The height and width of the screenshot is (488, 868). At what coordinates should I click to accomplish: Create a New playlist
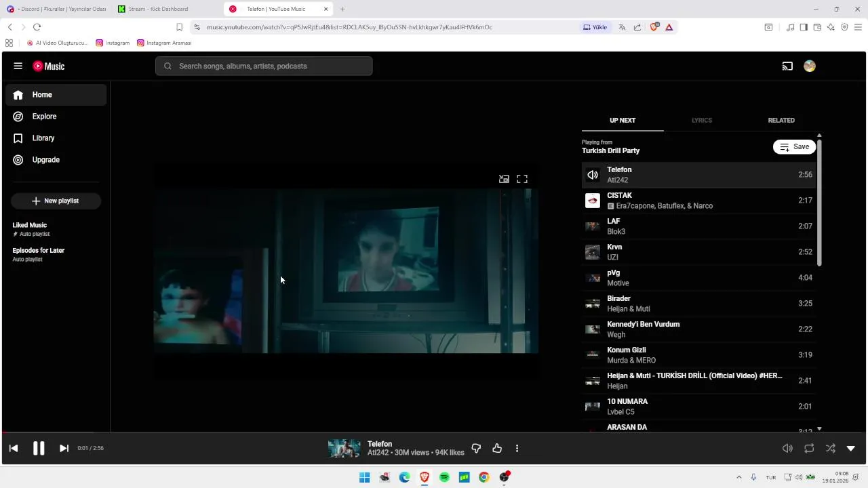click(x=56, y=201)
